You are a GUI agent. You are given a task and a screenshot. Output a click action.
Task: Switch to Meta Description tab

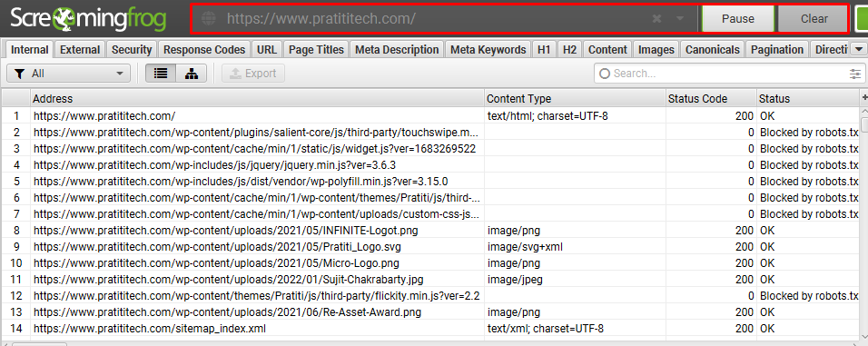(397, 49)
